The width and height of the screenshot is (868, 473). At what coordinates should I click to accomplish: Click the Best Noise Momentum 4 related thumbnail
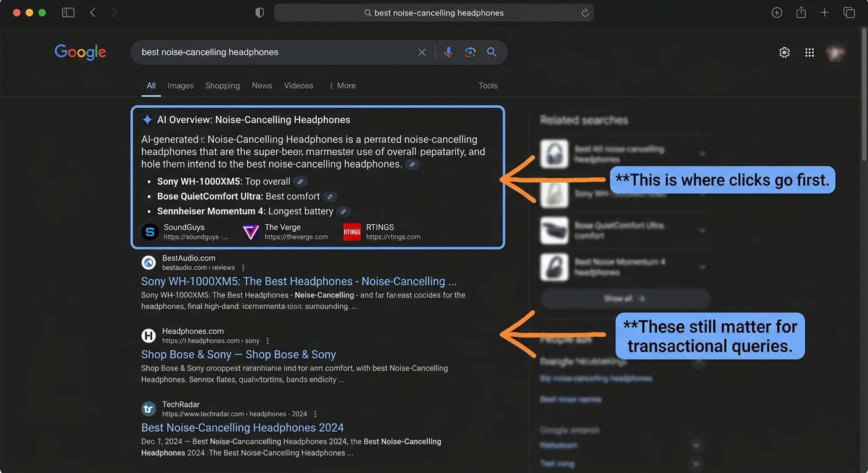(554, 267)
